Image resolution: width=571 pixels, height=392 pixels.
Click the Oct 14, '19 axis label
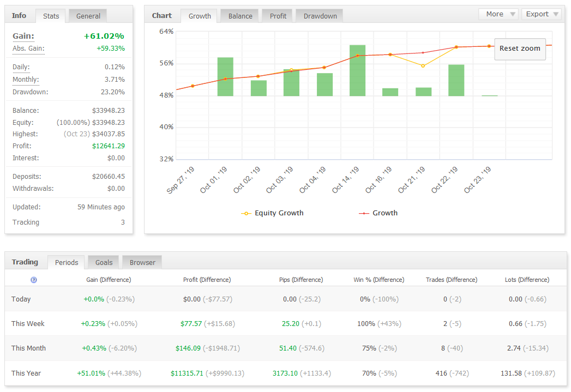346,180
